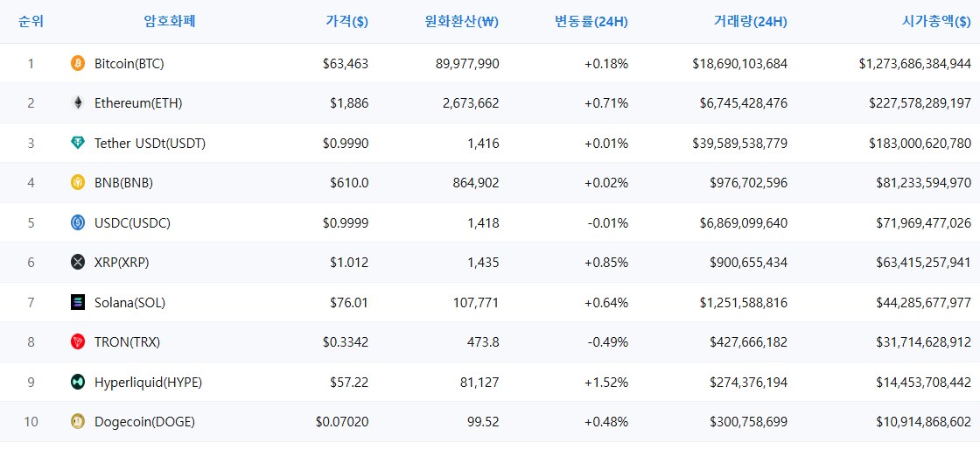The image size is (980, 450).
Task: Open the XRP(XRP) name link
Action: (122, 263)
